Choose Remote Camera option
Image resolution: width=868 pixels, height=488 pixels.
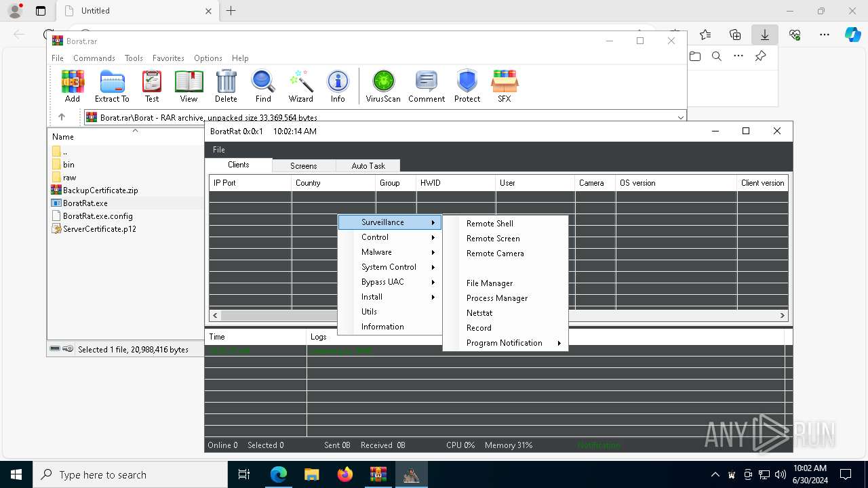tap(505, 253)
